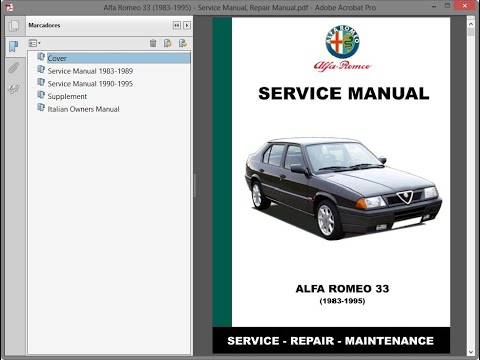Screen dimensions: 480x360
Task: Click the (1983-1995) year range text
Action: click(x=342, y=301)
